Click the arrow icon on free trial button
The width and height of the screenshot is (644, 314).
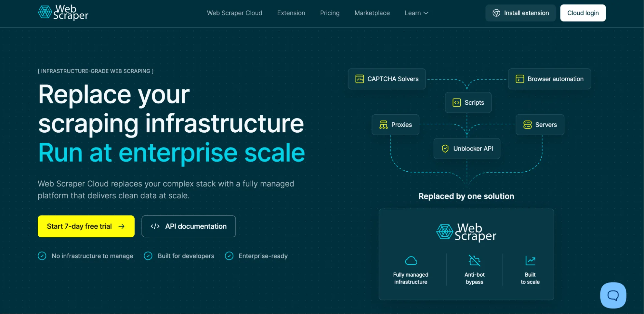[x=121, y=226]
